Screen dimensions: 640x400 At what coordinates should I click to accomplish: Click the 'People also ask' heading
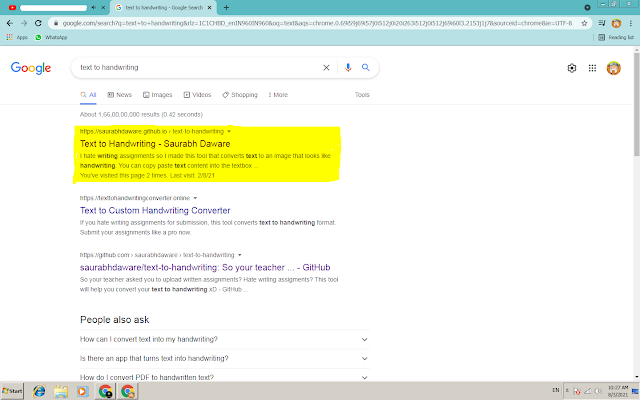point(115,320)
